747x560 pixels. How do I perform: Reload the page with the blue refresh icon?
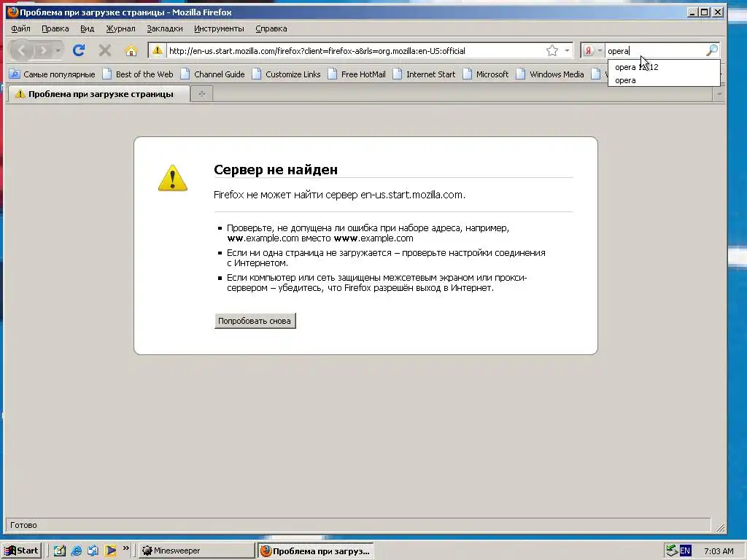click(x=79, y=50)
